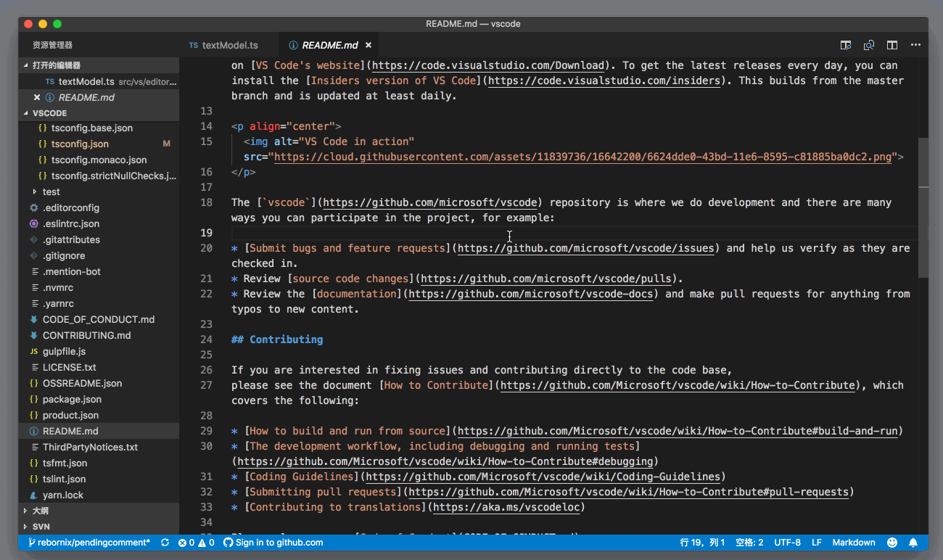Image resolution: width=943 pixels, height=560 pixels.
Task: Click the aka.ms/vscodeloc link
Action: pos(506,507)
